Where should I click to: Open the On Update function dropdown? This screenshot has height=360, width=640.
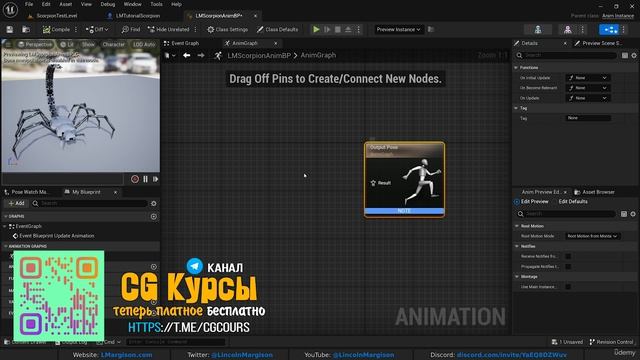(588, 98)
